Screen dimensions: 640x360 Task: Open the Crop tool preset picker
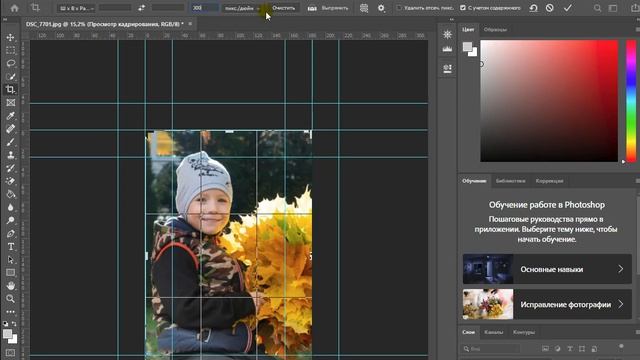click(37, 8)
